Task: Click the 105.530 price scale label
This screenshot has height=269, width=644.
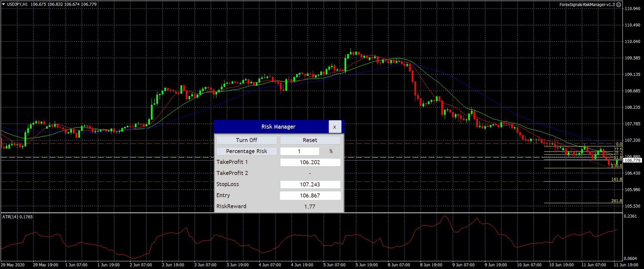Action: click(632, 206)
